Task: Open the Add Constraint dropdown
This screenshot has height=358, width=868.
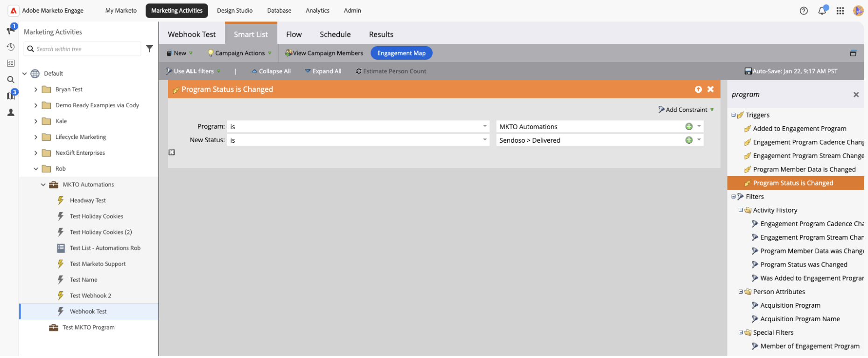Action: [686, 110]
